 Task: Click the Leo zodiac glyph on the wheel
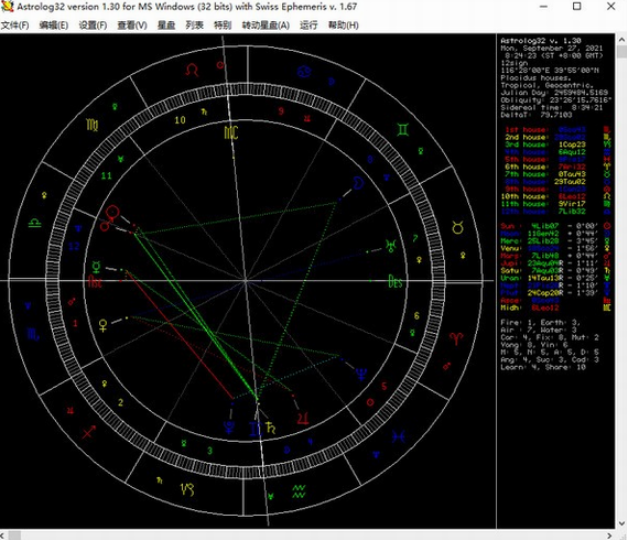tap(194, 68)
